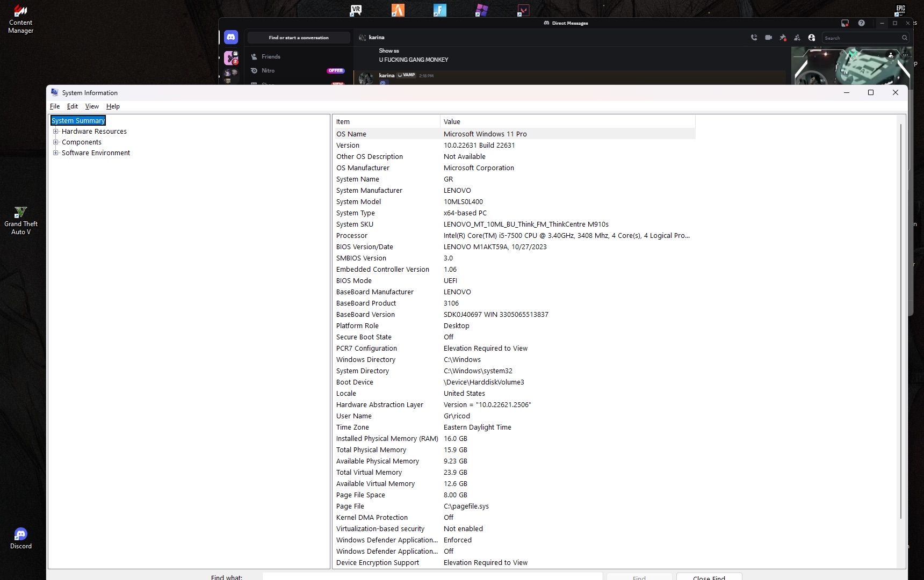Select the Virtualization-based security row
The image size is (924, 580).
pos(514,529)
